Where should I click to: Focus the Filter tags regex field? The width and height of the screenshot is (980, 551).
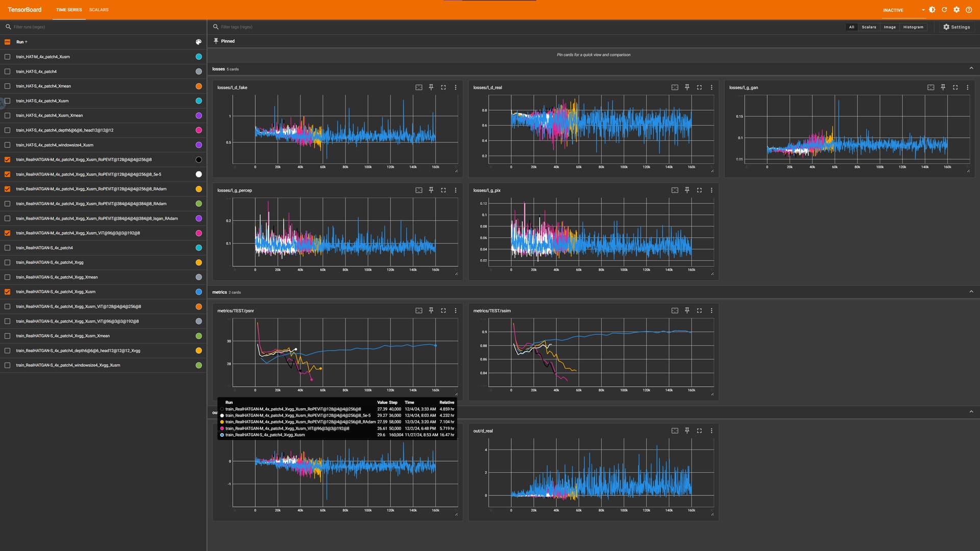[526, 27]
